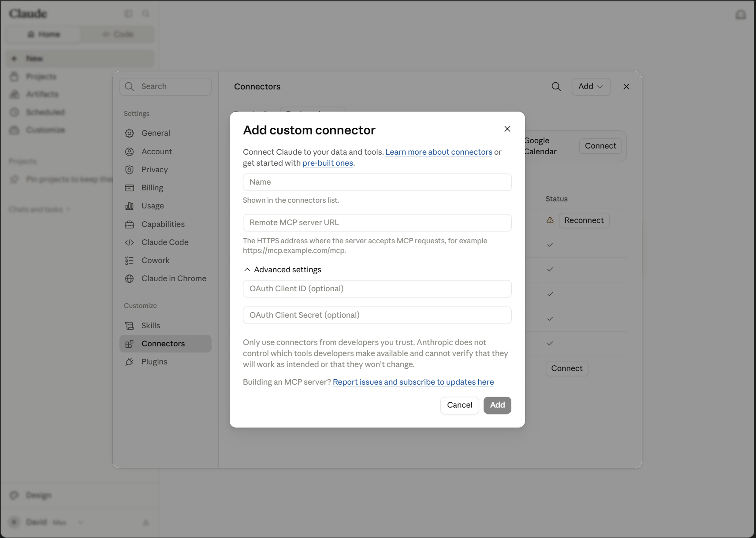Click the Name input field

(x=377, y=182)
